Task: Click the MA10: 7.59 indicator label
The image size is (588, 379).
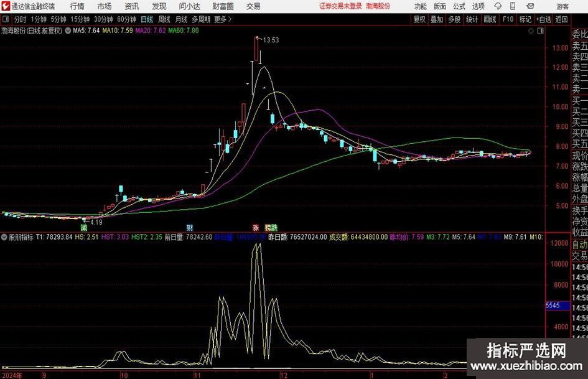Action: 118,30
